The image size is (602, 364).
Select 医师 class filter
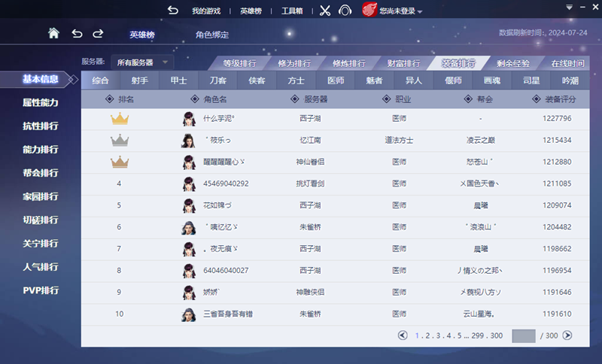336,80
